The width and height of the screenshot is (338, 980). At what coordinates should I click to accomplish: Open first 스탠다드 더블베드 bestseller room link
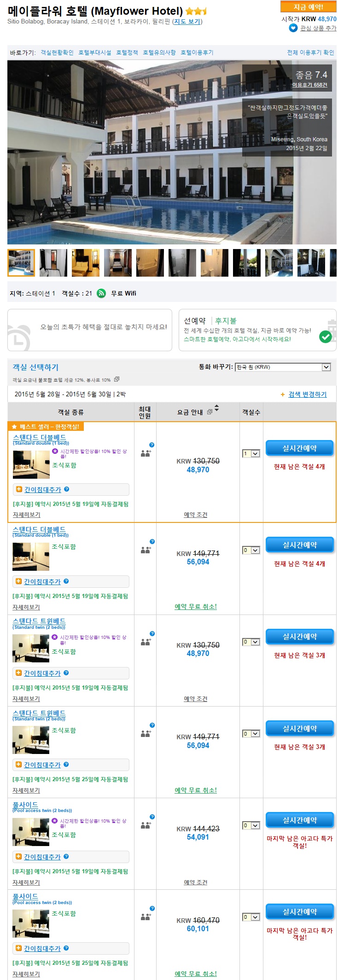click(x=40, y=437)
